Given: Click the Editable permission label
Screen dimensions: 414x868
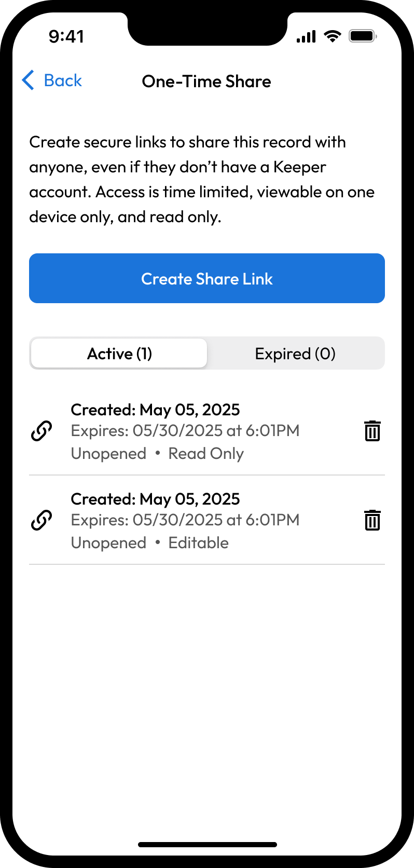Looking at the screenshot, I should click(x=198, y=543).
